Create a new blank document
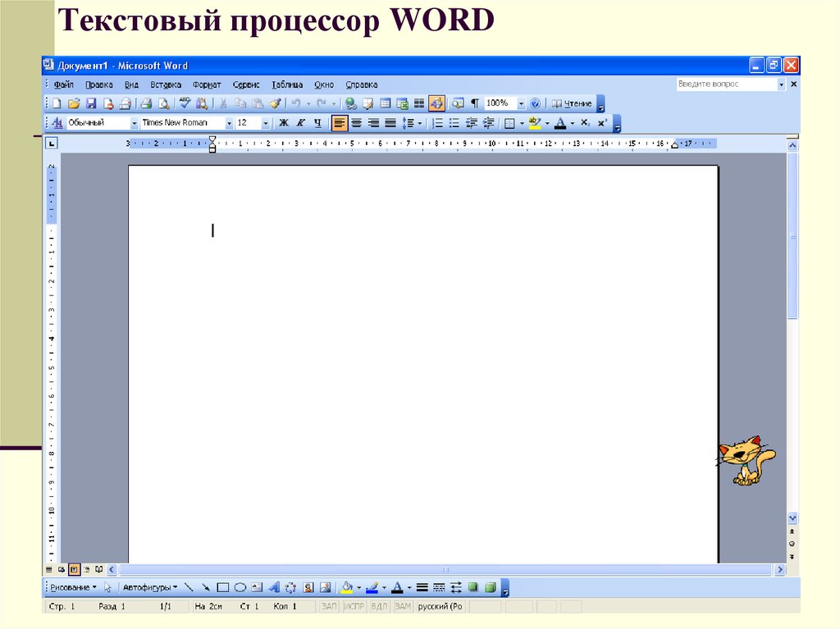This screenshot has width=840, height=629. 57,103
